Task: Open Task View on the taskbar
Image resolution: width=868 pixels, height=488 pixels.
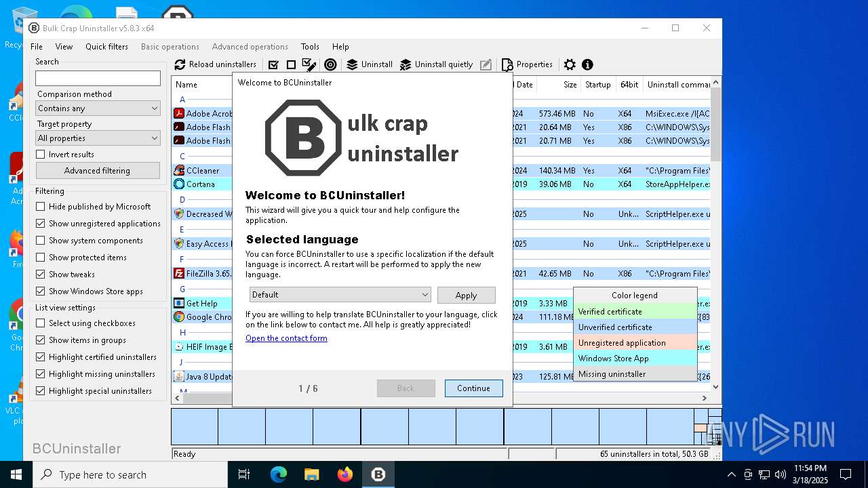Action: point(244,474)
